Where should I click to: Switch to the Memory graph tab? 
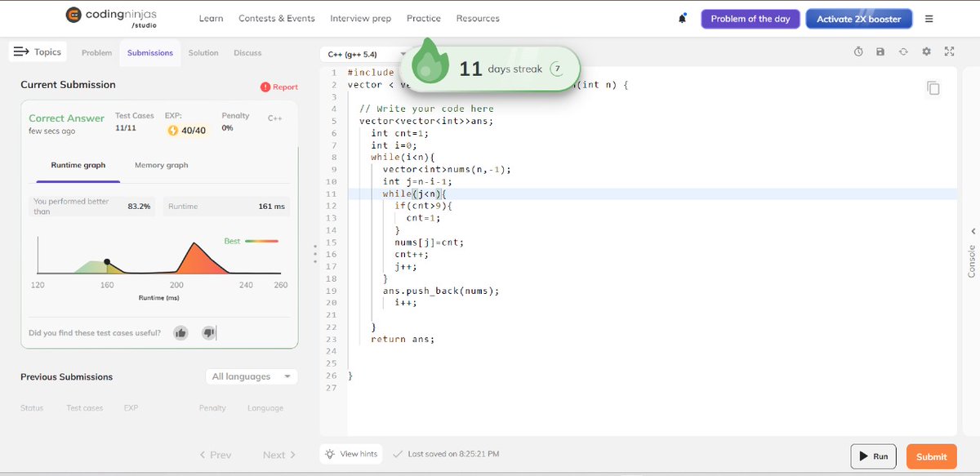tap(159, 164)
